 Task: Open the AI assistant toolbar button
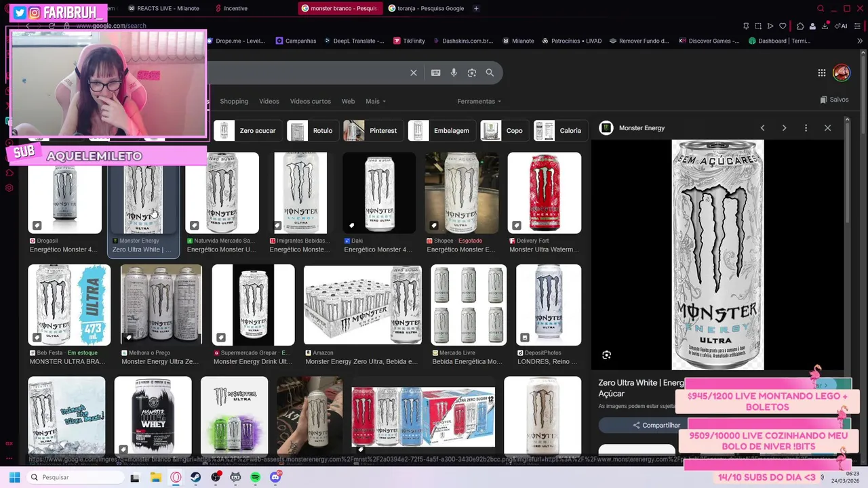(x=841, y=26)
